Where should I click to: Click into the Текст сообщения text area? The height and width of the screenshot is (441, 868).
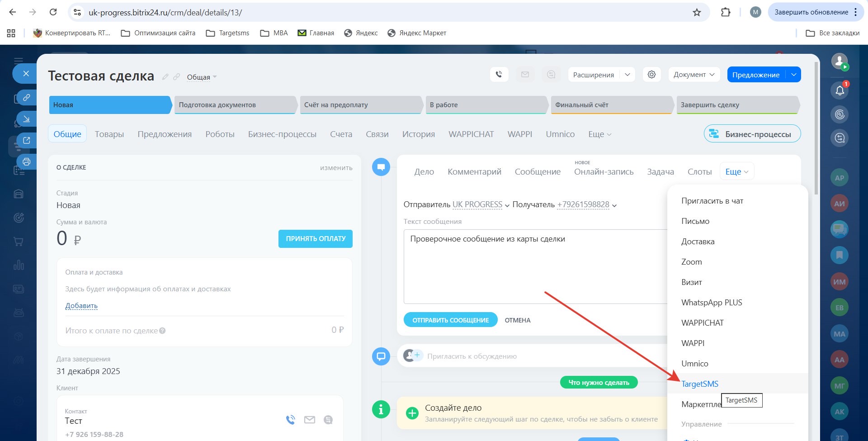click(535, 266)
